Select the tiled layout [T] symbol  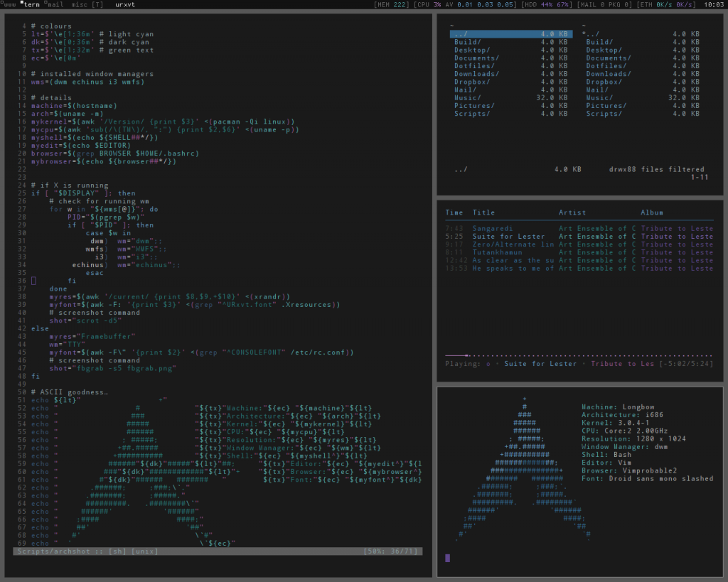coord(97,4)
